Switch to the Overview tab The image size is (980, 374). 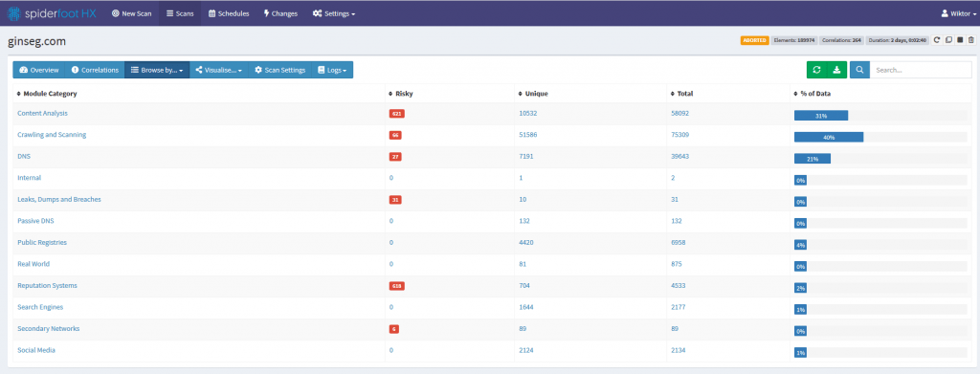(x=38, y=70)
